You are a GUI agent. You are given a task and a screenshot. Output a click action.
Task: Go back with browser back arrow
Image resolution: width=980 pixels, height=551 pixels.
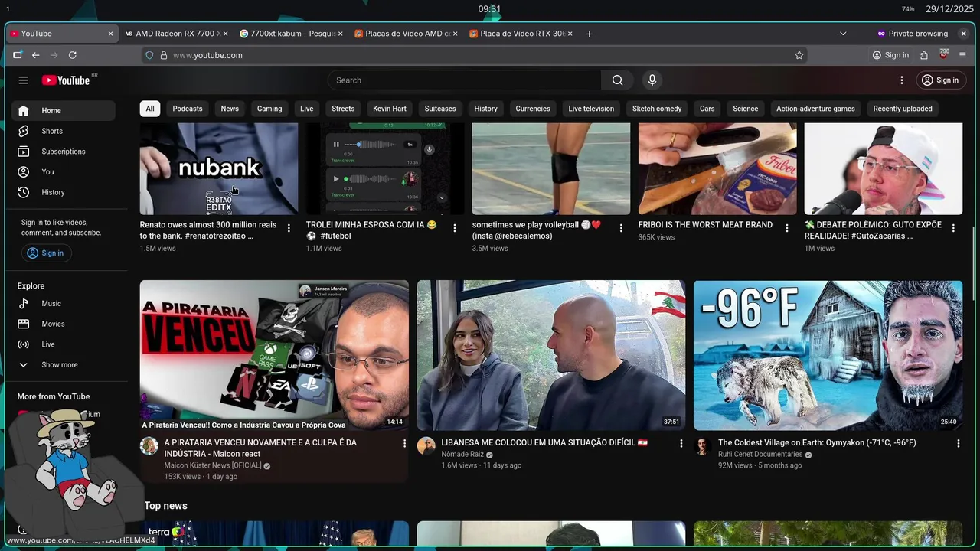[35, 55]
